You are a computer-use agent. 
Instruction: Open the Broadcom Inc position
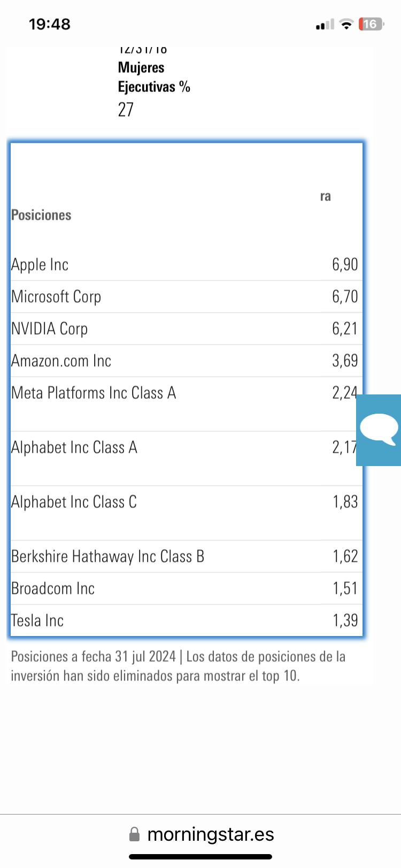pos(53,588)
